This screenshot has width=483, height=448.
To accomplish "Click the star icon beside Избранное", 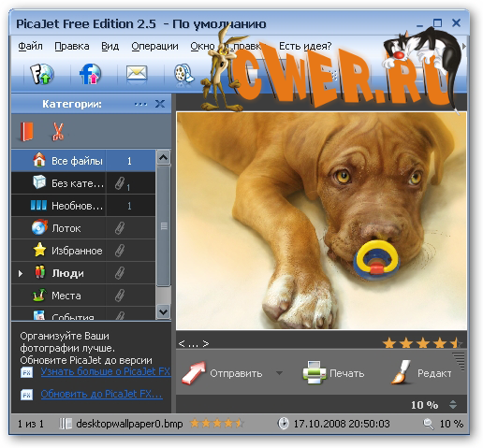I will click(39, 250).
